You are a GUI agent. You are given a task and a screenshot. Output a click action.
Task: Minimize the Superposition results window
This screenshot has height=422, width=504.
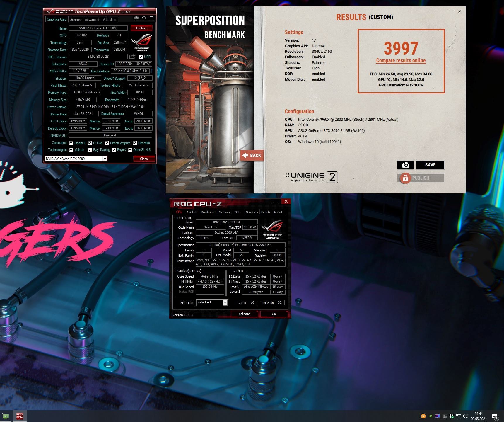(451, 11)
